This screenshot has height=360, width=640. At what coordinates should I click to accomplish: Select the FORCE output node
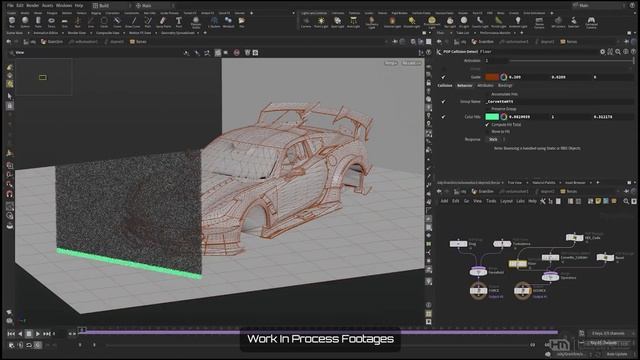pyautogui.click(x=478, y=291)
